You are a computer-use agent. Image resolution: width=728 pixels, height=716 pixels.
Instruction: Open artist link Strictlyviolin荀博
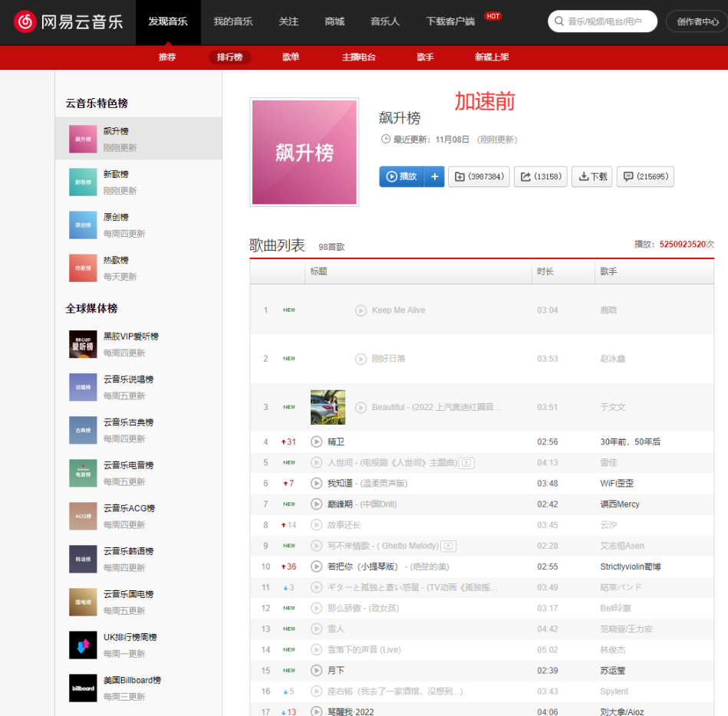[x=631, y=567]
